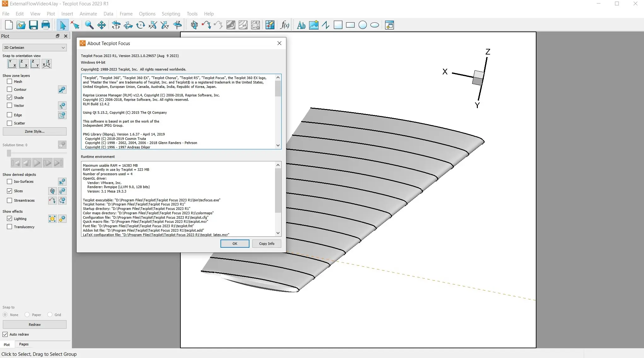
Task: Uncheck the Slices derived object
Action: [9, 191]
